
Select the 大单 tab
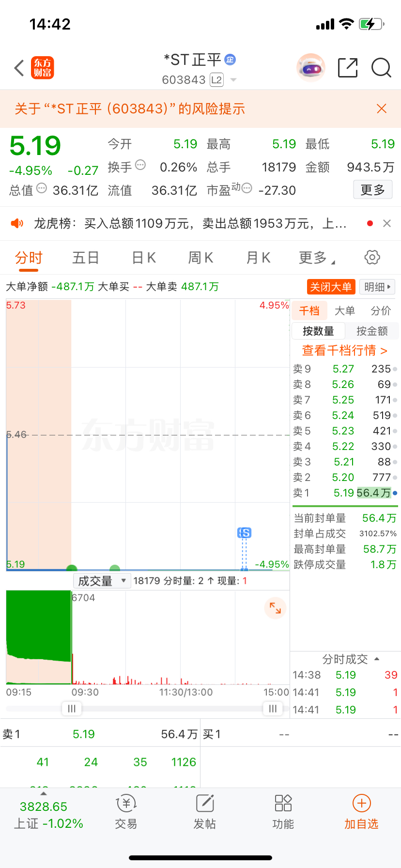click(x=345, y=310)
